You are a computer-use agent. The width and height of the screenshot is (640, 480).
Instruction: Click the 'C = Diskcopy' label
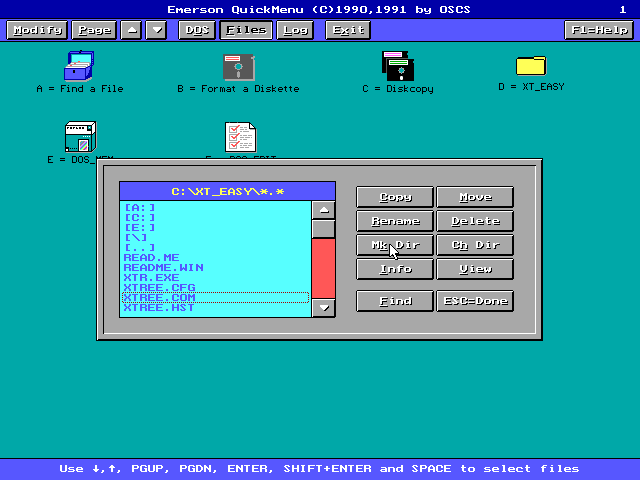click(398, 89)
